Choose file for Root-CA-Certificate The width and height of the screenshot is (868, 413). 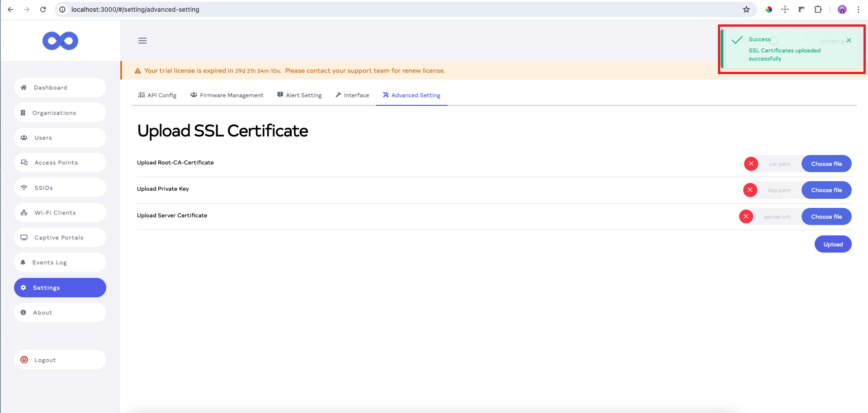tap(826, 164)
